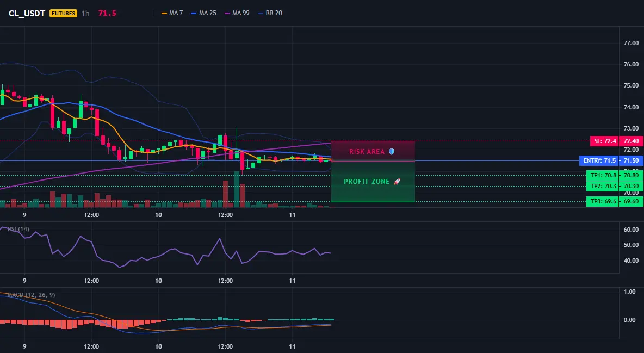Click 40.00 on the RSI axis
644x353 pixels.
(x=631, y=261)
